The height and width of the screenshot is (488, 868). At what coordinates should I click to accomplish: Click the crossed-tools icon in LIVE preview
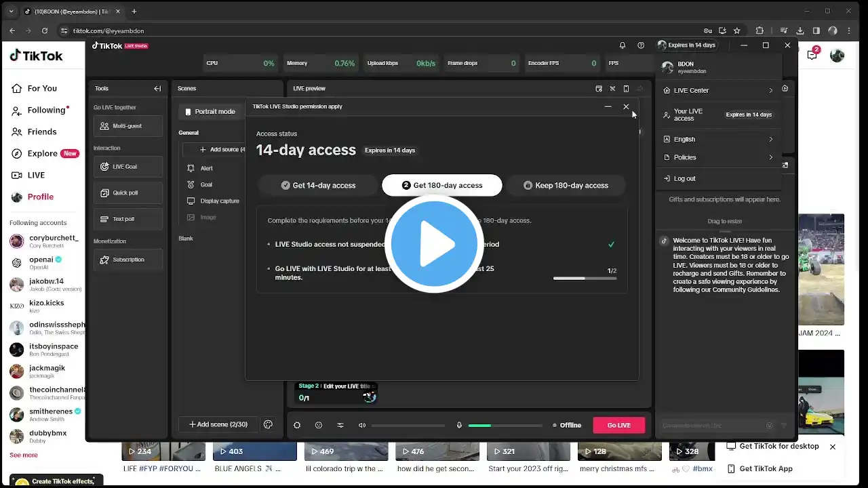[x=612, y=88]
